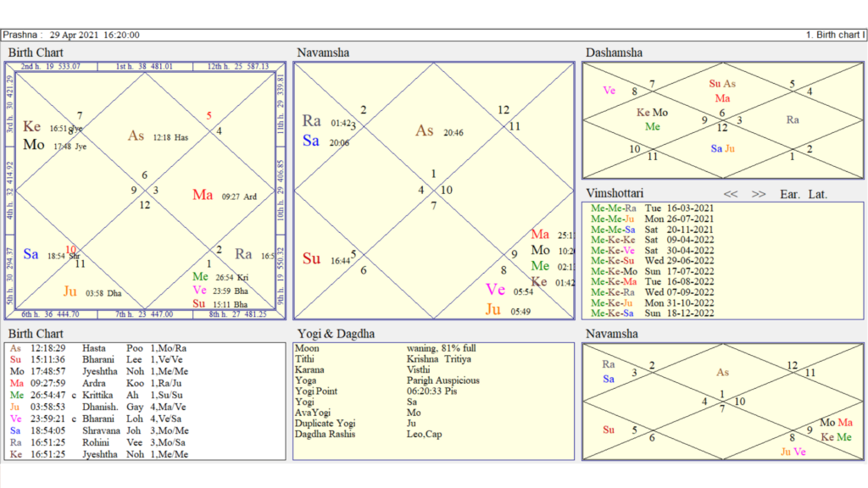Click the AvaYogi Mo row
This screenshot has width=868, height=488.
(358, 413)
